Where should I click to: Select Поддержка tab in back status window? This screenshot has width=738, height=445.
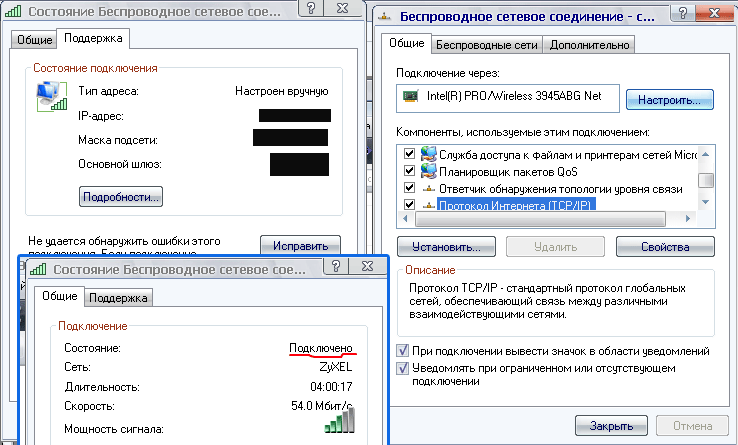93,38
